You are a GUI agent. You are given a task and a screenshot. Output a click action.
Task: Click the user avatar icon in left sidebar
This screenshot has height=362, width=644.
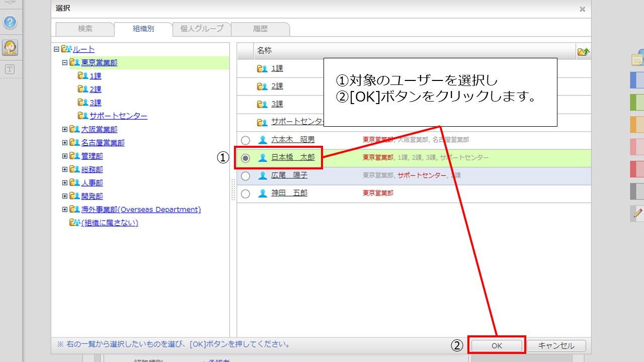coord(10,47)
